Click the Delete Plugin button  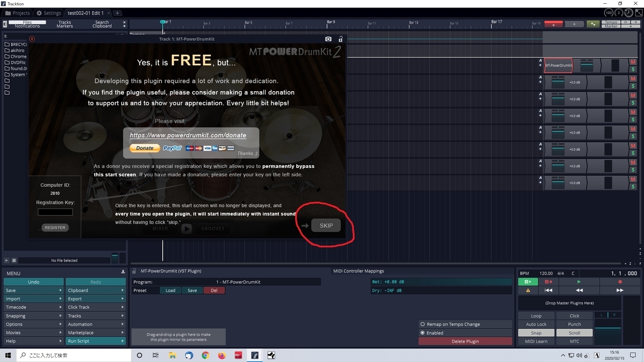(465, 341)
